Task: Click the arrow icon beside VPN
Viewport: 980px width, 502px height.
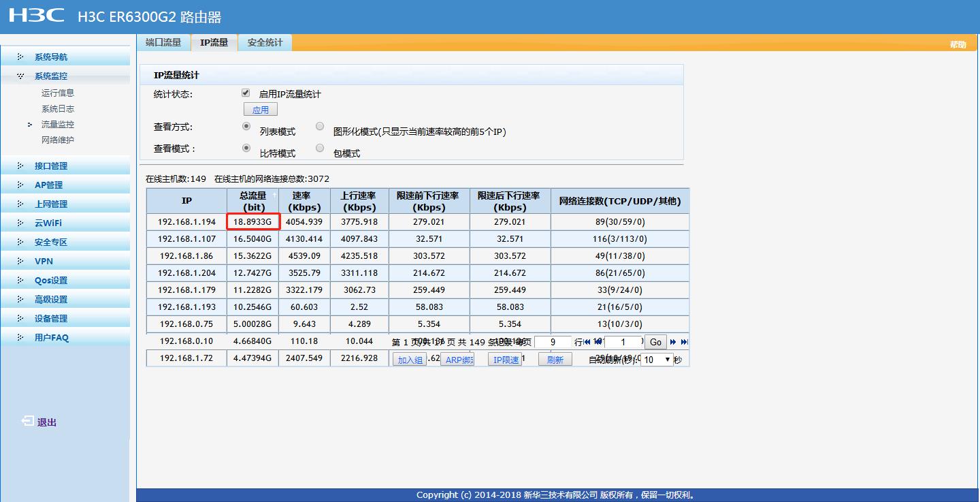Action: 20,262
